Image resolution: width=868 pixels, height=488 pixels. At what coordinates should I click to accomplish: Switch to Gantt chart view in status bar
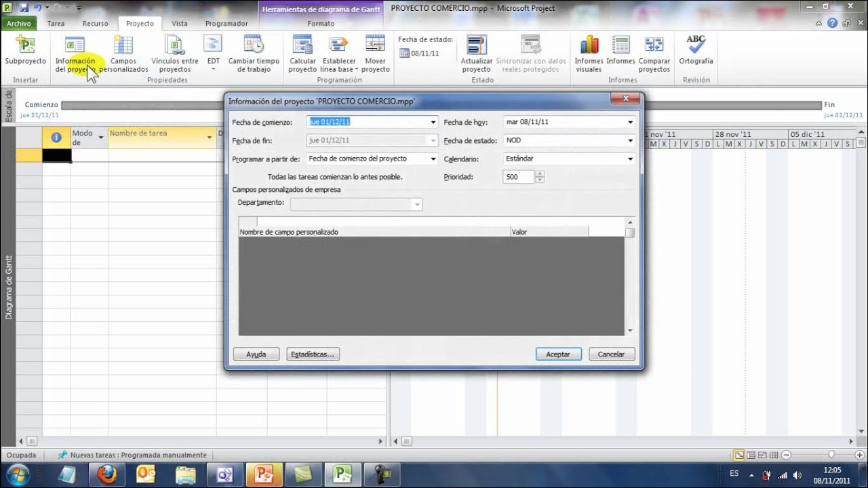click(x=739, y=455)
